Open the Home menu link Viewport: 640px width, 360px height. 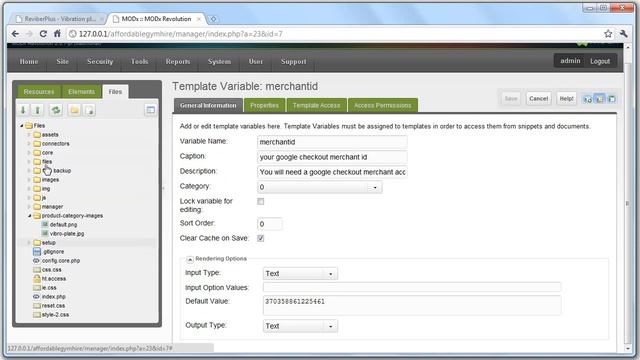coord(29,62)
